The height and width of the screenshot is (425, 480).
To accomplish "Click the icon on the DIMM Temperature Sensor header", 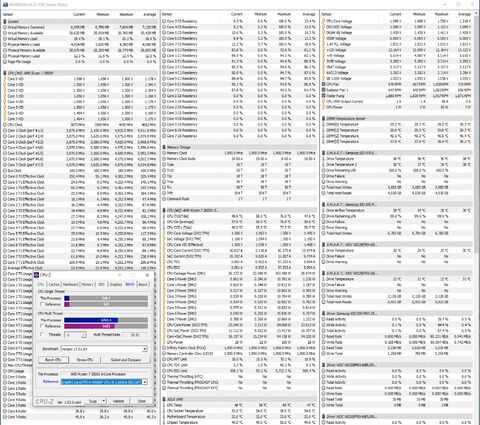I will [324, 119].
